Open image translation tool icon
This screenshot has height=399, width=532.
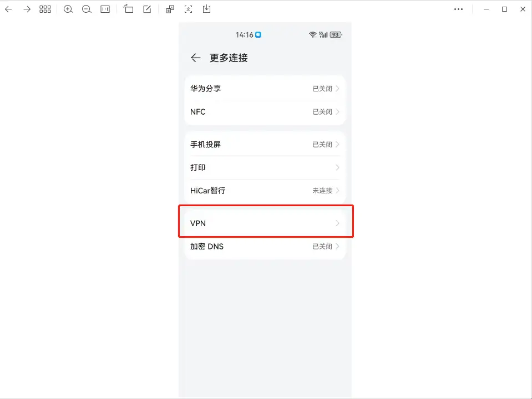click(x=170, y=9)
